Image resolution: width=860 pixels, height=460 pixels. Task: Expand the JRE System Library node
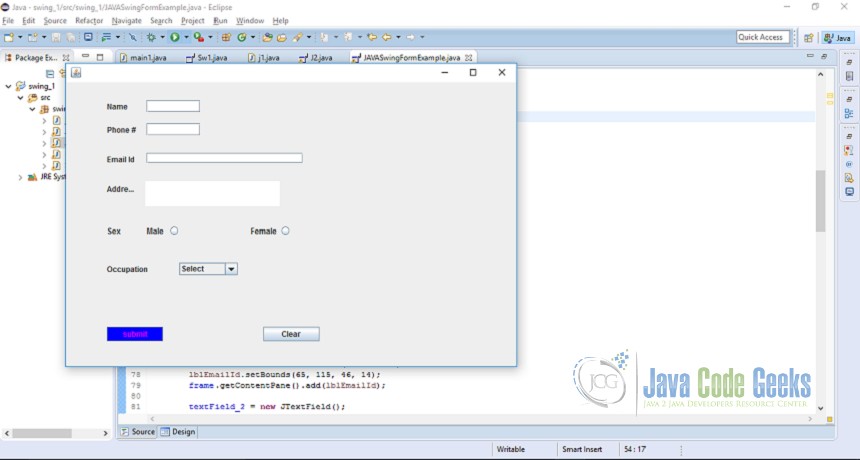click(20, 177)
